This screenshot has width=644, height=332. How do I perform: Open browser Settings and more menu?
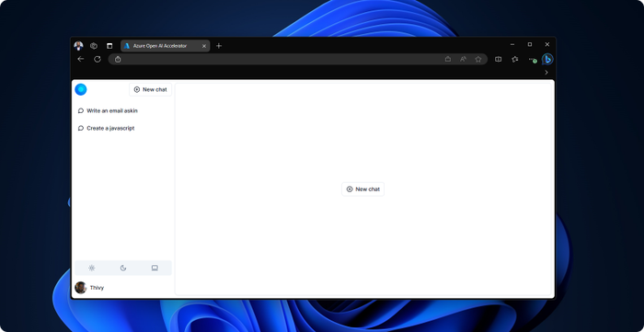pyautogui.click(x=532, y=59)
